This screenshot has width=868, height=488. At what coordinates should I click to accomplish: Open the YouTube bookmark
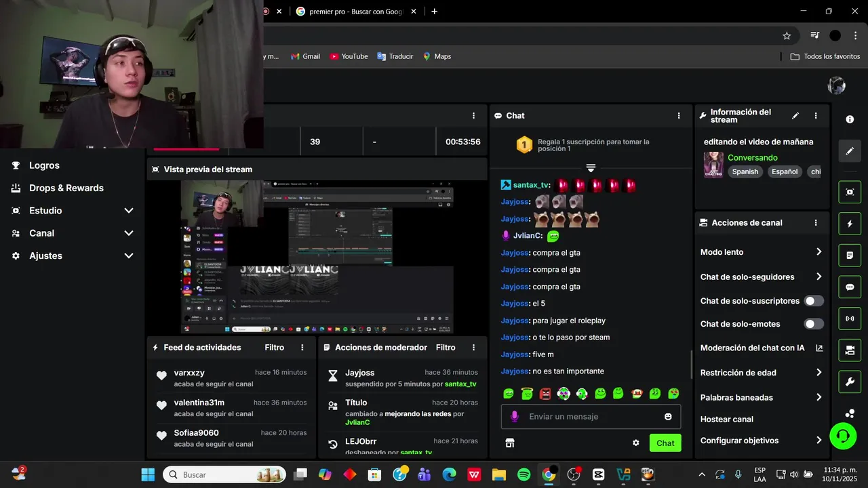(349, 56)
